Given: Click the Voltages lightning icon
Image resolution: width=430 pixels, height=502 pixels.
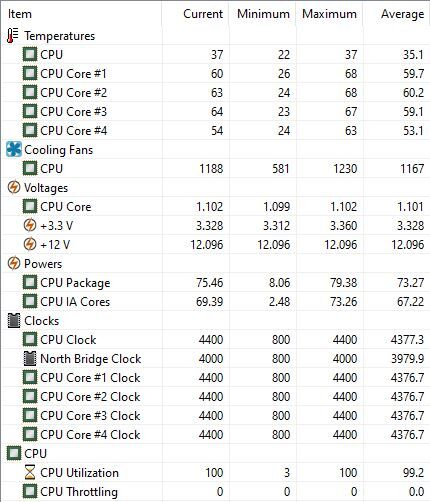Looking at the screenshot, I should coord(14,187).
